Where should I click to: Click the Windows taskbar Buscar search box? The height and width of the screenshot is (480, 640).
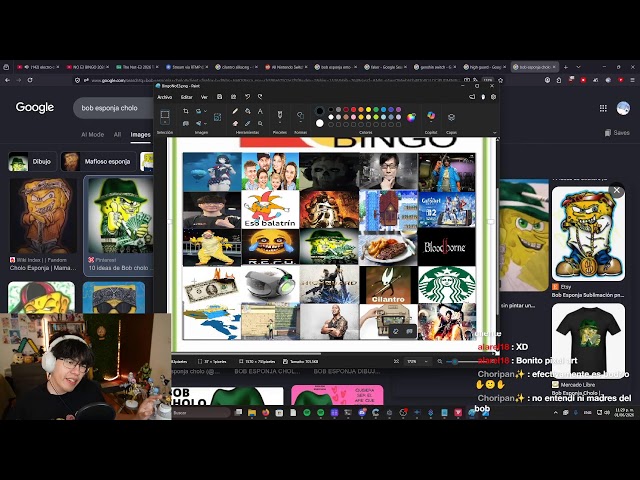click(x=201, y=413)
